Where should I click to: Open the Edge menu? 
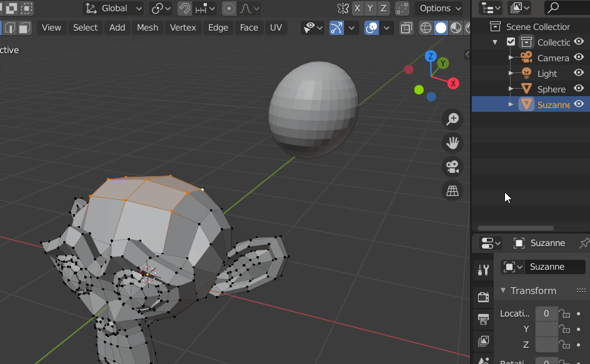click(218, 27)
